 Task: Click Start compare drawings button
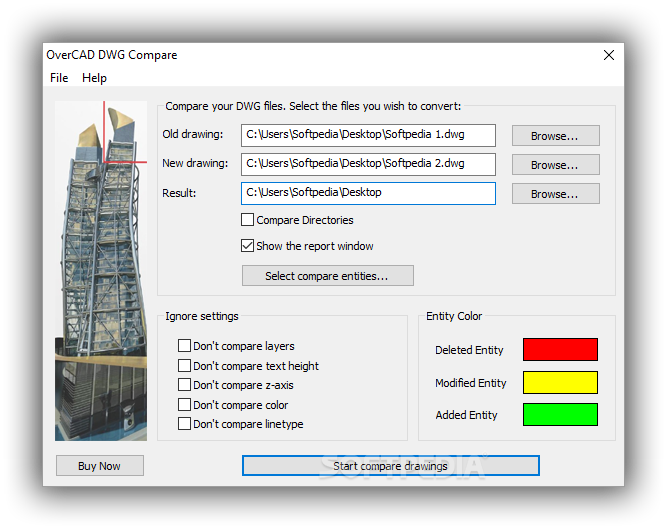391,466
